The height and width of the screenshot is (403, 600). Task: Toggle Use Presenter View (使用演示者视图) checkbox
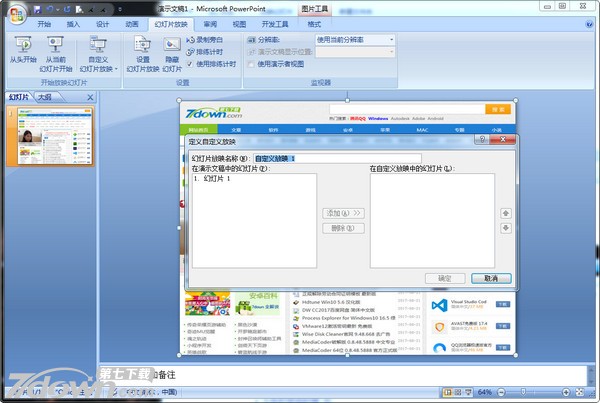(x=251, y=64)
